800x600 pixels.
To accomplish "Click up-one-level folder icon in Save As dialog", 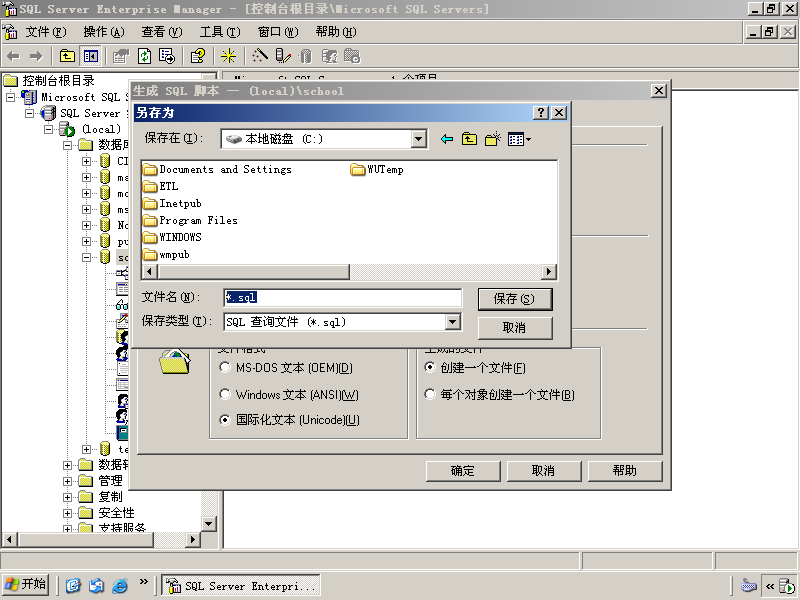I will [x=469, y=139].
